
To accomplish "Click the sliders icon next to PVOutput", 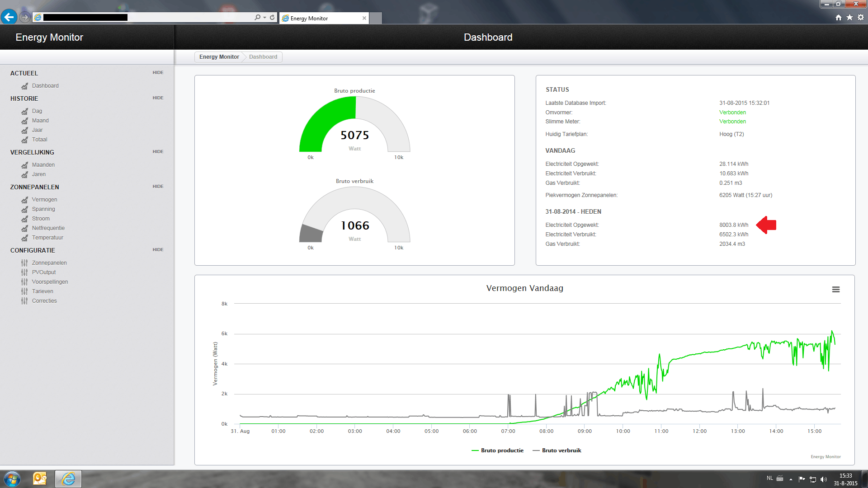I will pyautogui.click(x=24, y=272).
